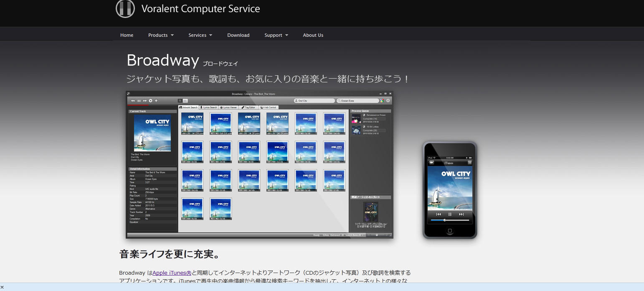Image resolution: width=644 pixels, height=291 pixels.
Task: Click the Bit Rate 256 kbps detail row
Action: [153, 192]
